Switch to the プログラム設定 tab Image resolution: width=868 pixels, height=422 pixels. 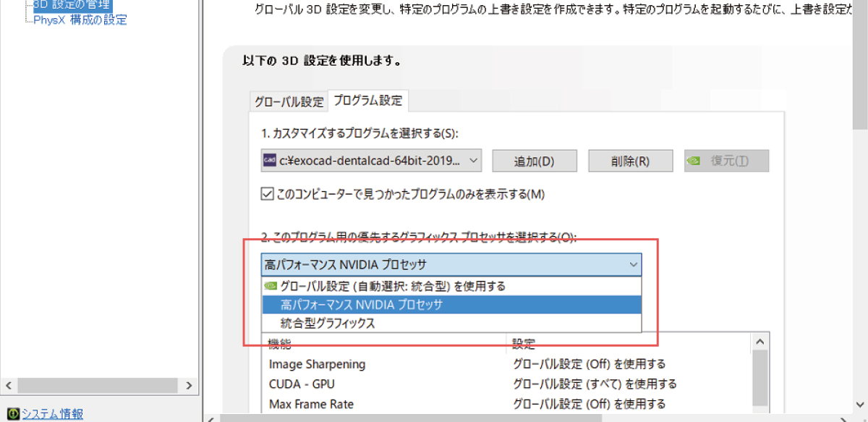coord(367,101)
